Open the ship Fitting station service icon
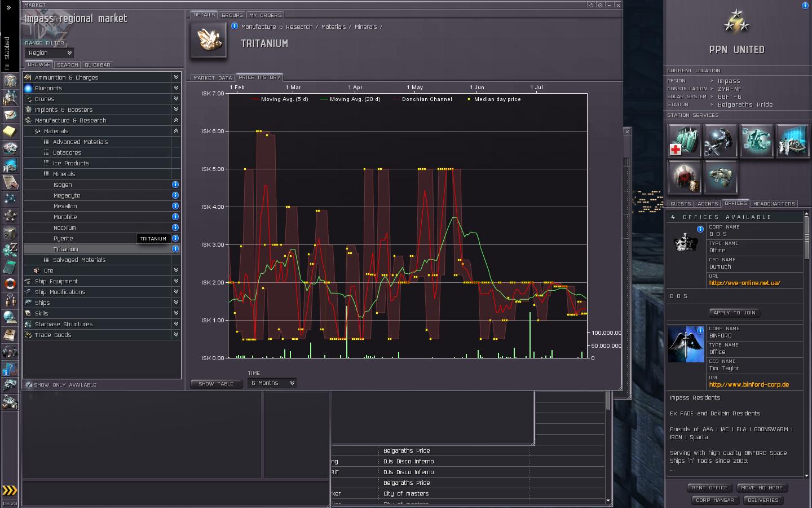812x508 pixels. [721, 177]
